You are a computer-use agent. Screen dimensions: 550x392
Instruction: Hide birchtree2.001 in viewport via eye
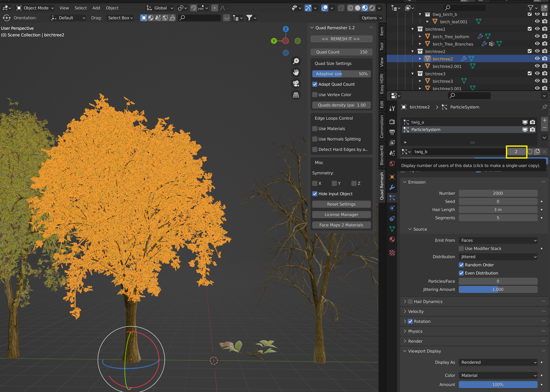pyautogui.click(x=537, y=66)
